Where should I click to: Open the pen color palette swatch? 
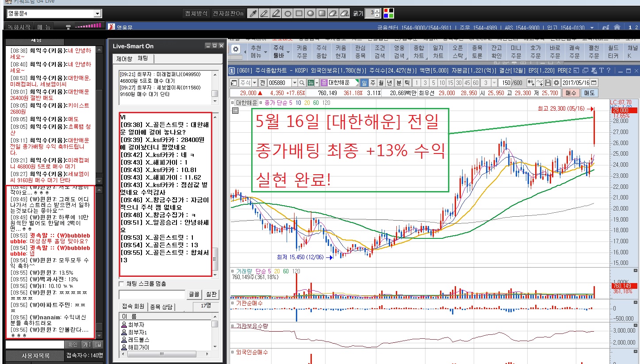(388, 13)
